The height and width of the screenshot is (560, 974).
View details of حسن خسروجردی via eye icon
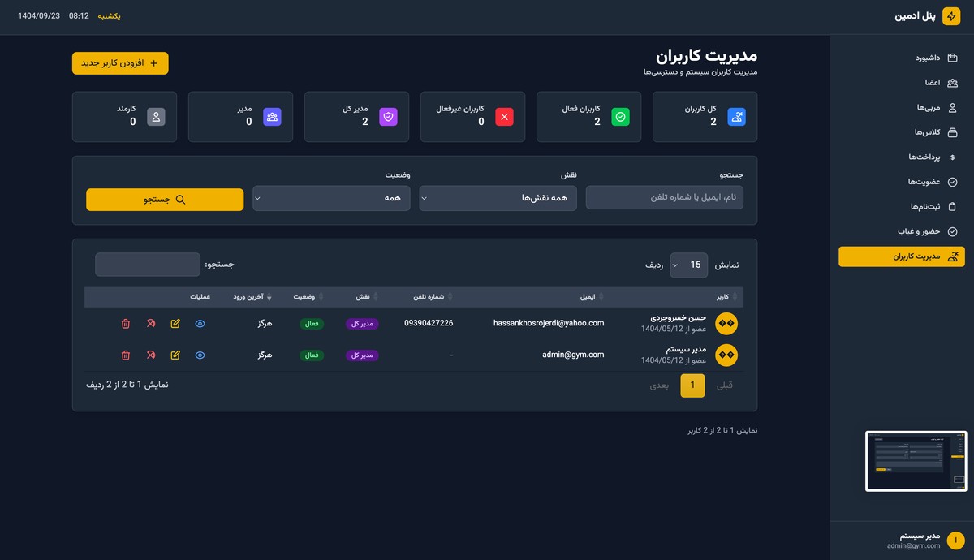tap(200, 323)
